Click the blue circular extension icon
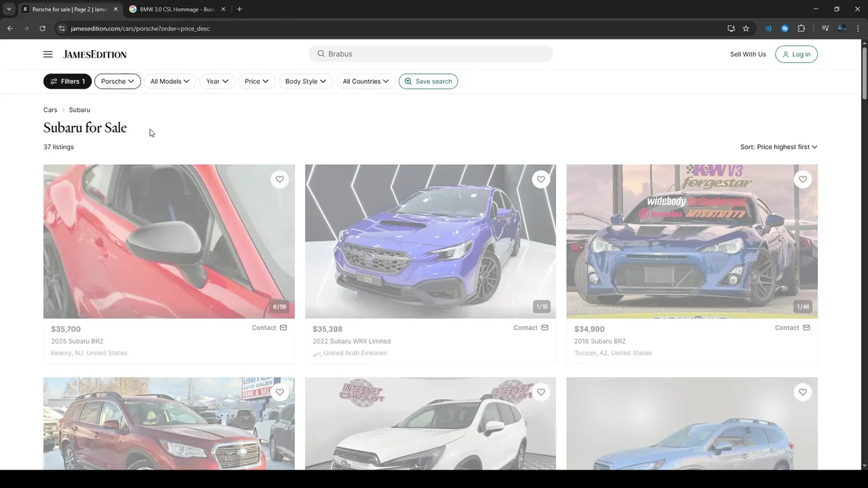The height and width of the screenshot is (488, 868). (x=785, y=28)
